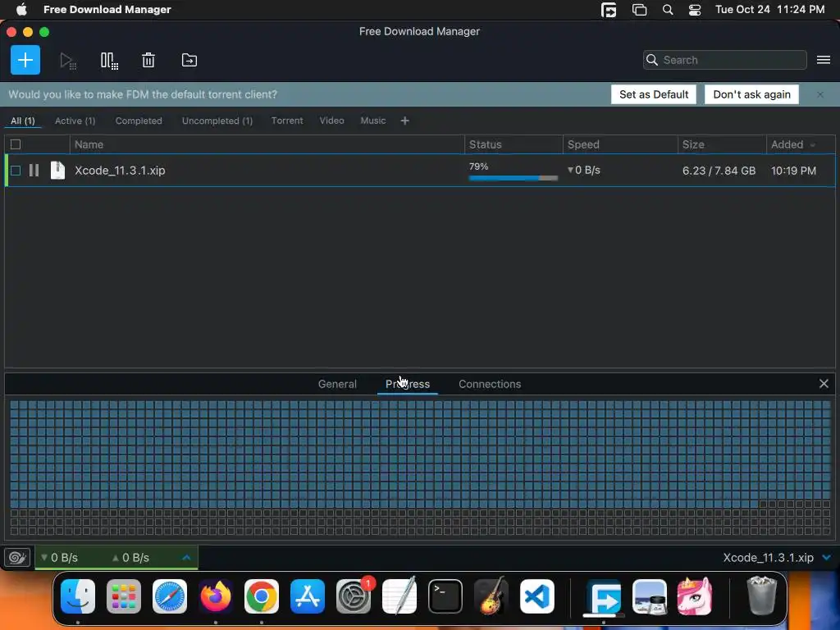Open TextEdit from the dock
This screenshot has width=840, height=630.
pos(399,596)
